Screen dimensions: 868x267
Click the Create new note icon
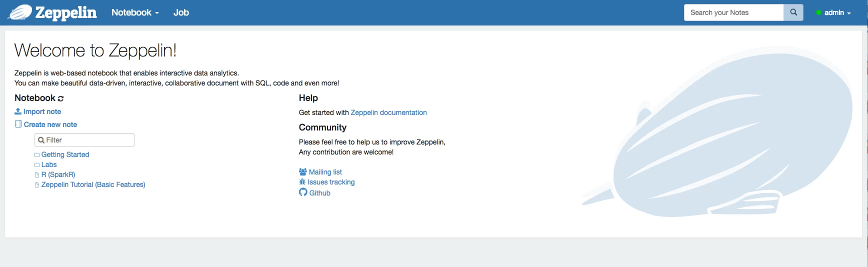18,124
